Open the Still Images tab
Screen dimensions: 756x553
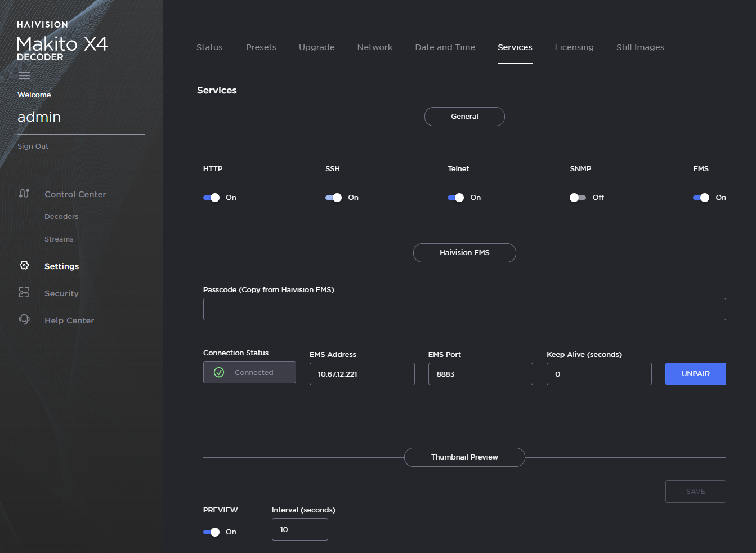click(640, 47)
